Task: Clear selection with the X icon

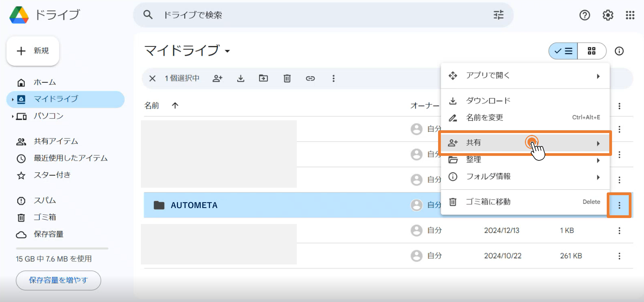Action: point(152,78)
